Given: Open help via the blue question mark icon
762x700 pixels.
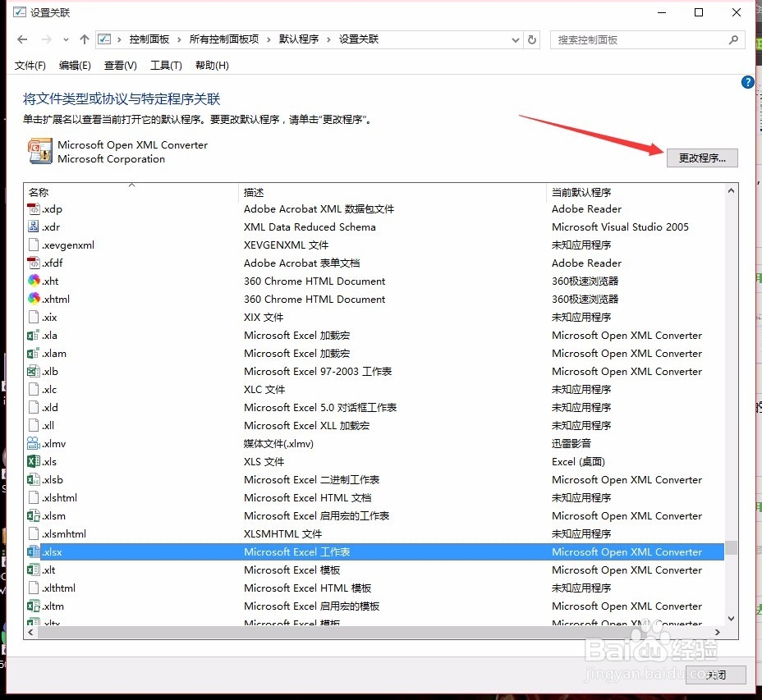Looking at the screenshot, I should click(746, 82).
